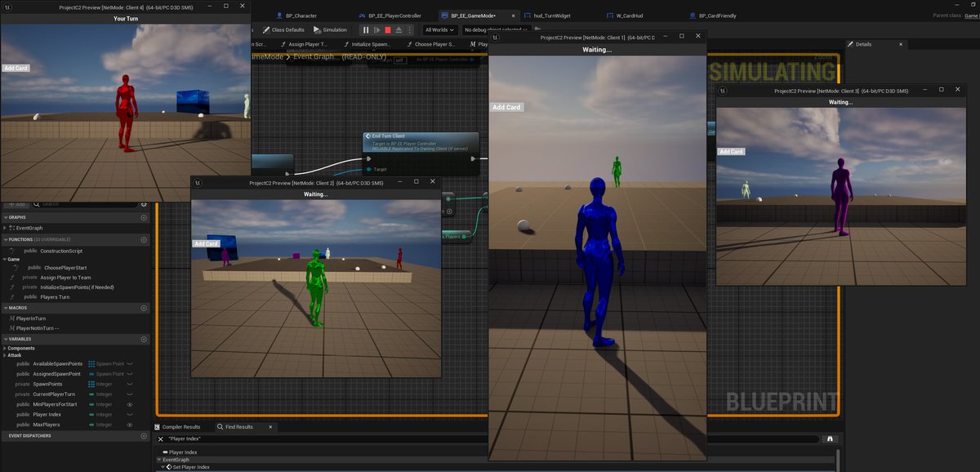980x472 pixels.
Task: Clear the Player Index search query
Action: (161, 439)
